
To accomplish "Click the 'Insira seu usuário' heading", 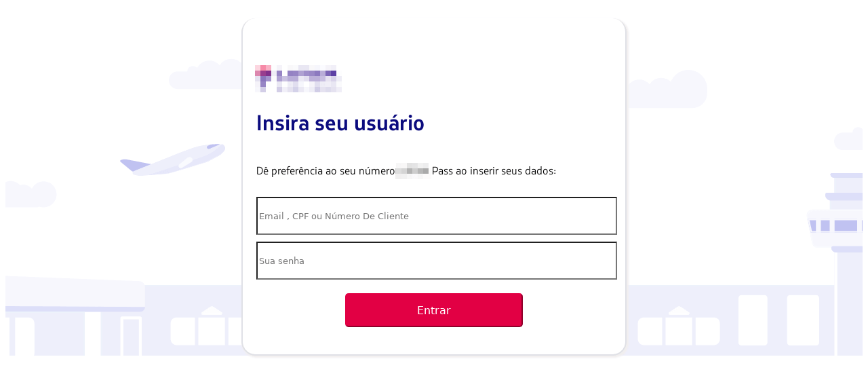I will 340,124.
